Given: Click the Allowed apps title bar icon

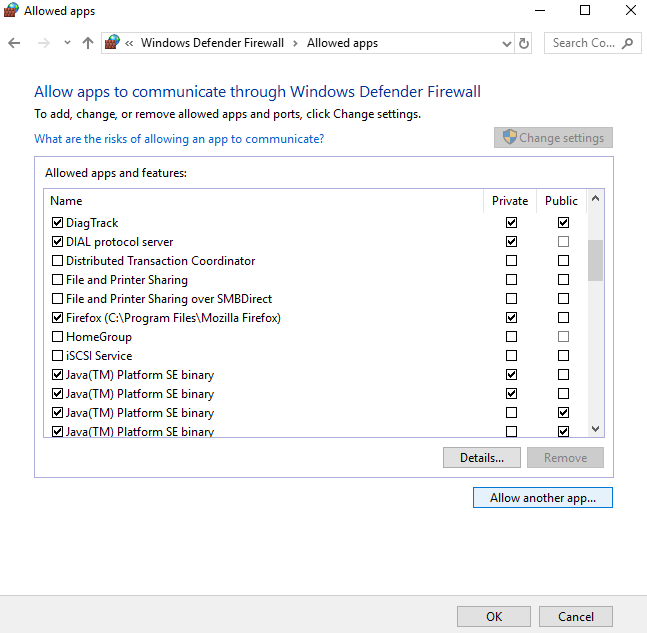Looking at the screenshot, I should point(11,10).
